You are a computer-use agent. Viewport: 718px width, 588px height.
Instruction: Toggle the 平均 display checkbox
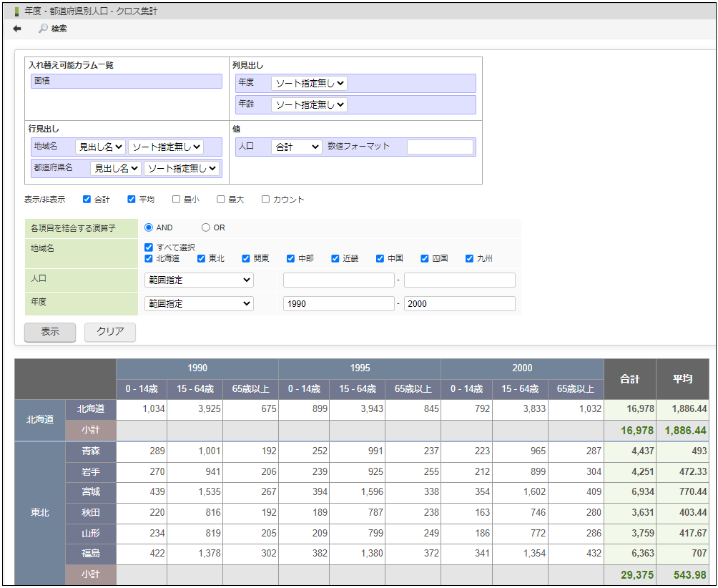click(132, 199)
